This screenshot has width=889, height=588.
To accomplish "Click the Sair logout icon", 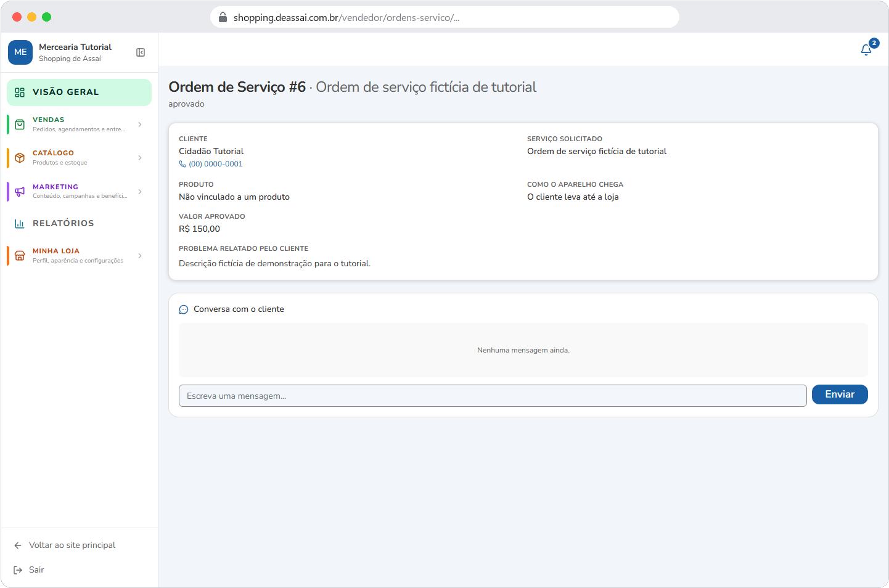I will pyautogui.click(x=18, y=570).
